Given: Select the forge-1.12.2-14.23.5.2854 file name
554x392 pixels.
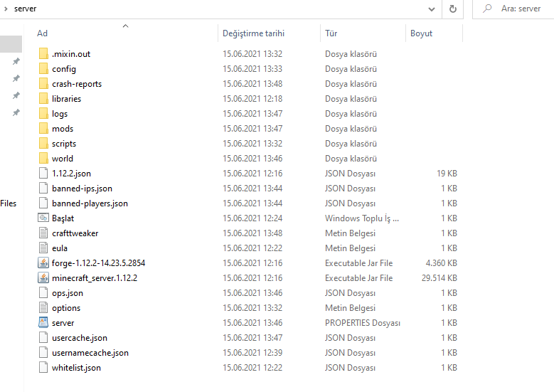Looking at the screenshot, I should (x=98, y=263).
